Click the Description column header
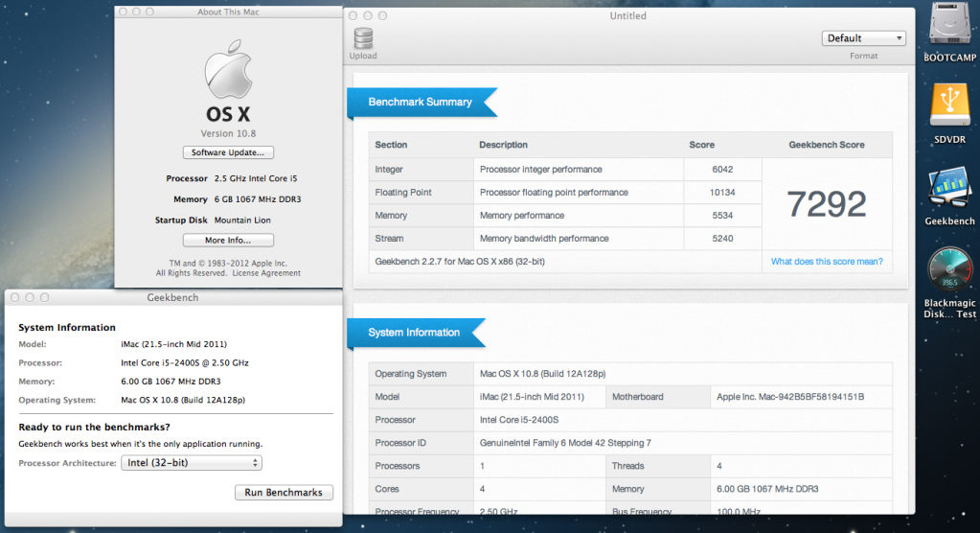The width and height of the screenshot is (980, 533). (x=503, y=145)
